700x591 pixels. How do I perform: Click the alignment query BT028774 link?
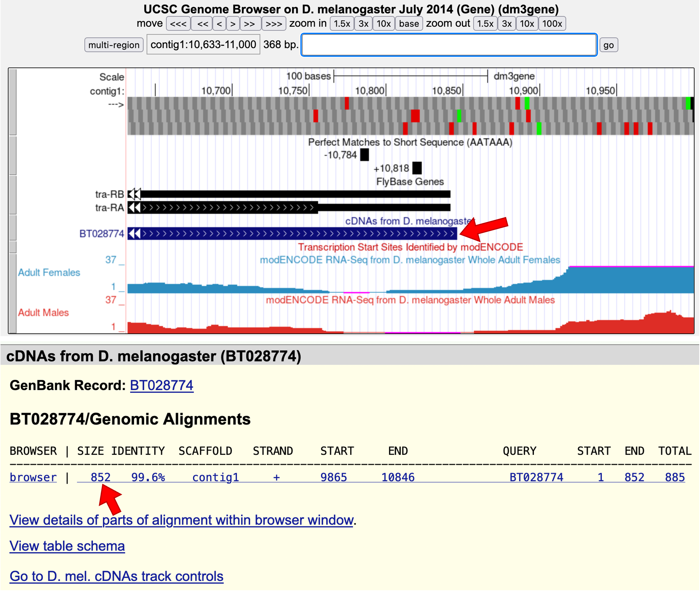(x=536, y=477)
